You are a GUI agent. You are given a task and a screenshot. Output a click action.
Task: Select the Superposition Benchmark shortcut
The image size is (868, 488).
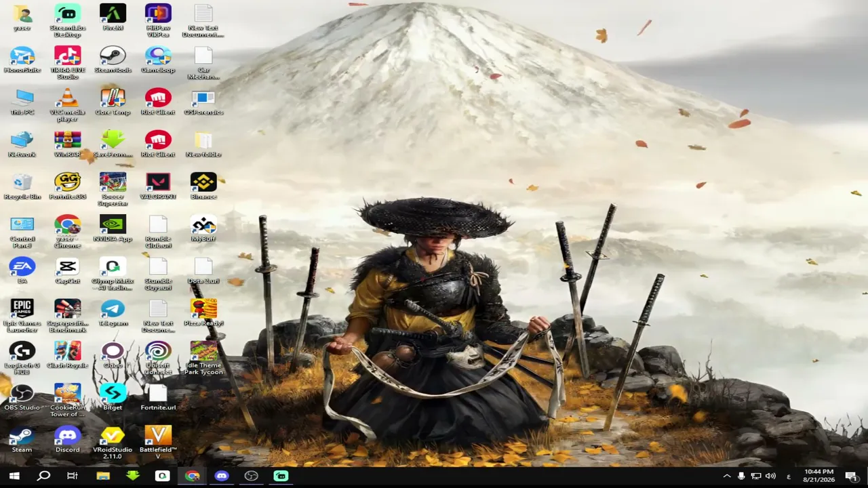click(67, 315)
